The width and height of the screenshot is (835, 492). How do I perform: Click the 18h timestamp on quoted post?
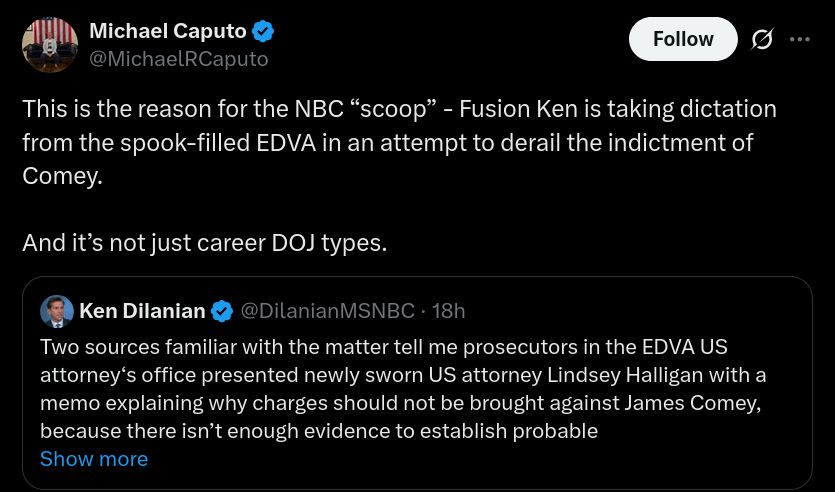coord(449,311)
